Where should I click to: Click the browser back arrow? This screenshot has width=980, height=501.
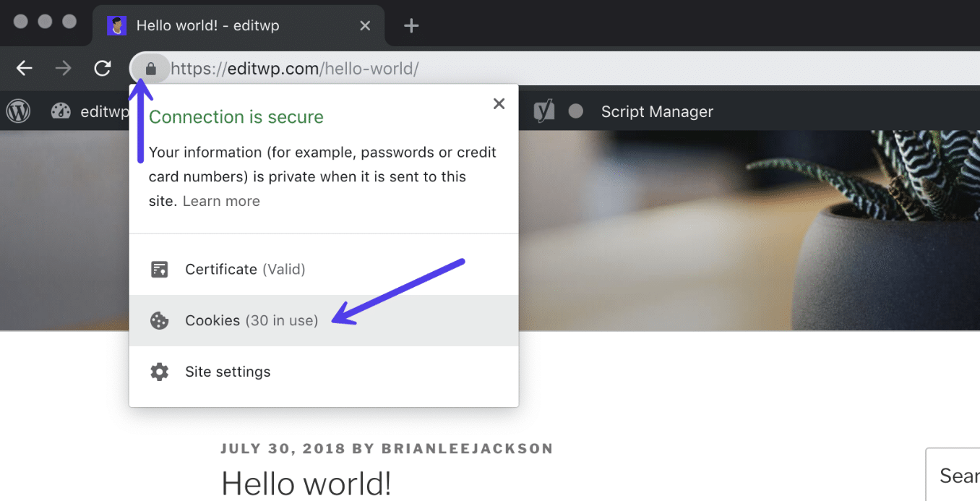[x=25, y=69]
